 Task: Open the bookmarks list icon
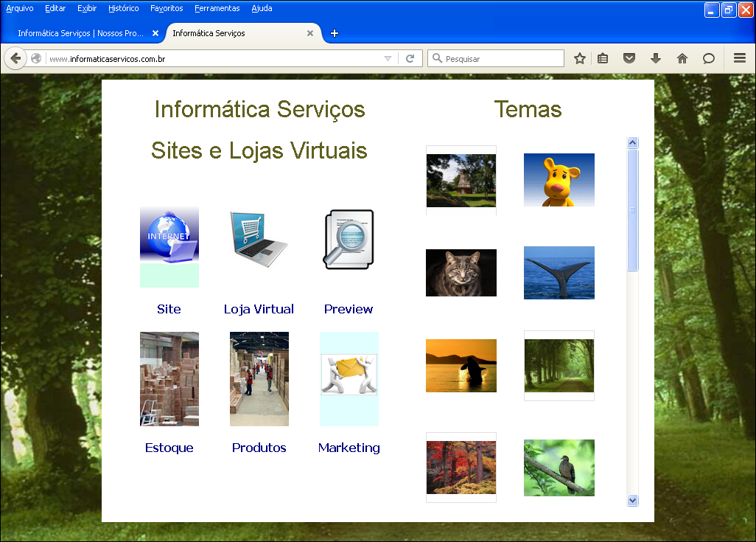pos(603,59)
